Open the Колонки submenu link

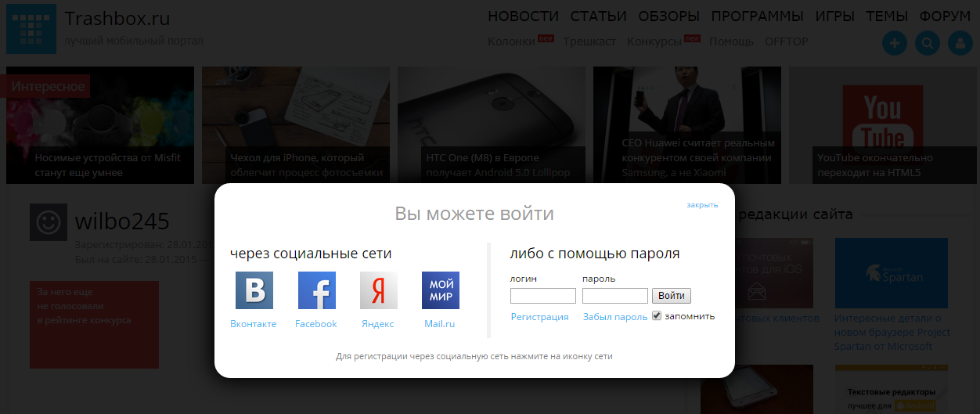click(x=512, y=41)
